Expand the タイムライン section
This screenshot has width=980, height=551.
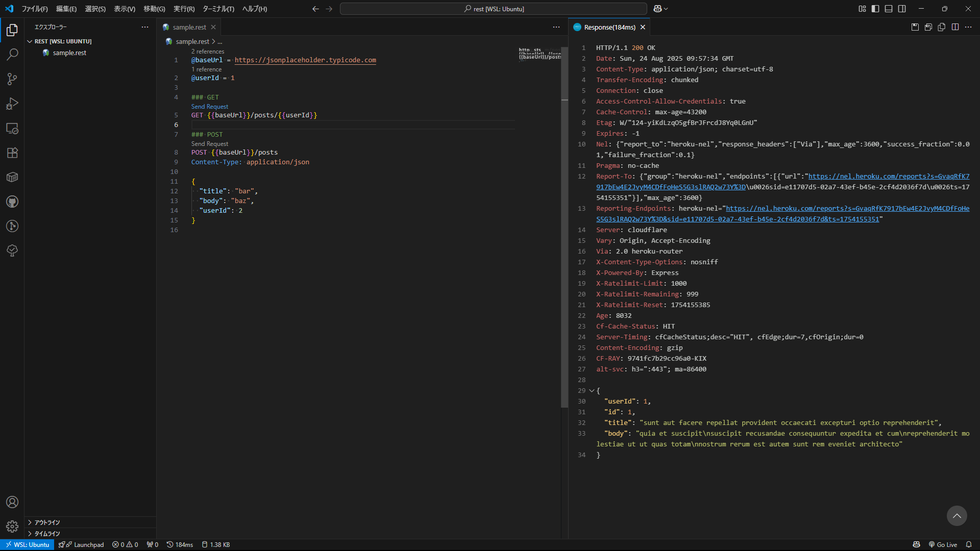(x=47, y=533)
